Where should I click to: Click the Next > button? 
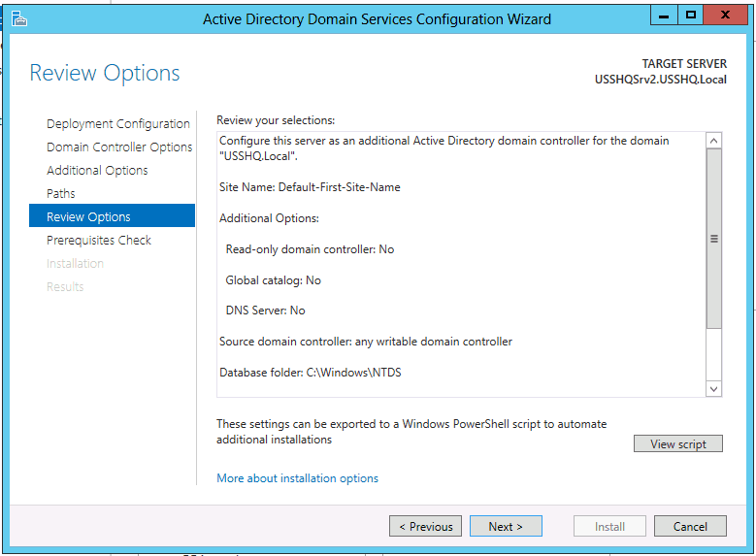[x=506, y=526]
